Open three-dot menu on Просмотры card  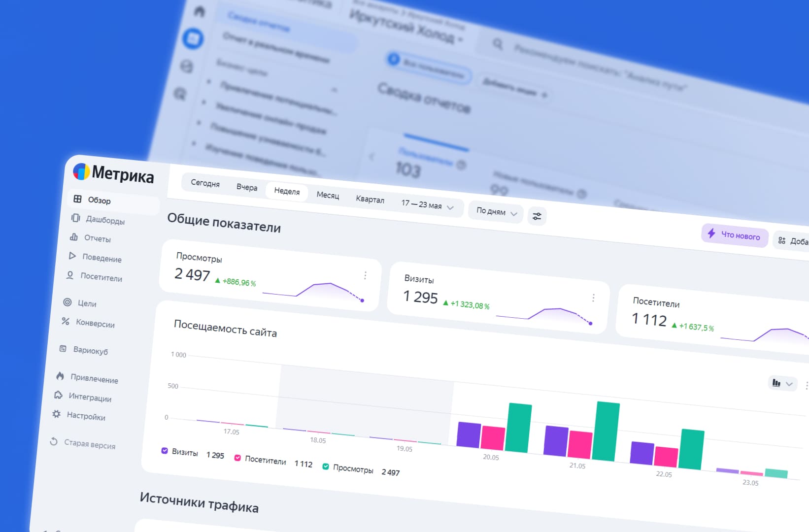[365, 275]
